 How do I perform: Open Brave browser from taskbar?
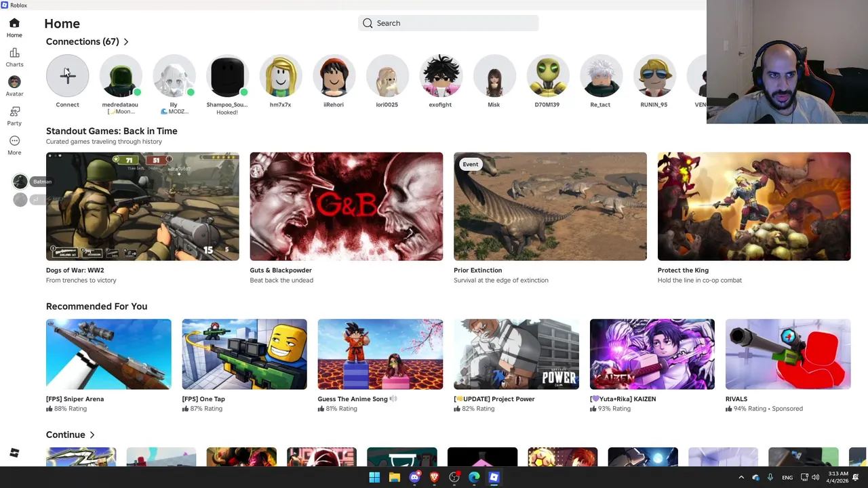pyautogui.click(x=434, y=477)
